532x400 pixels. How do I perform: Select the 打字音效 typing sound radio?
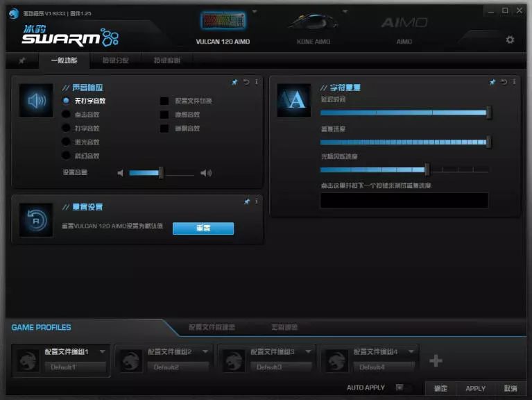[66, 128]
